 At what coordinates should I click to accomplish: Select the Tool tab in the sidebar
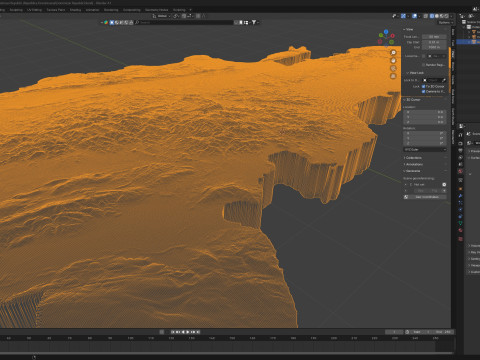453,43
